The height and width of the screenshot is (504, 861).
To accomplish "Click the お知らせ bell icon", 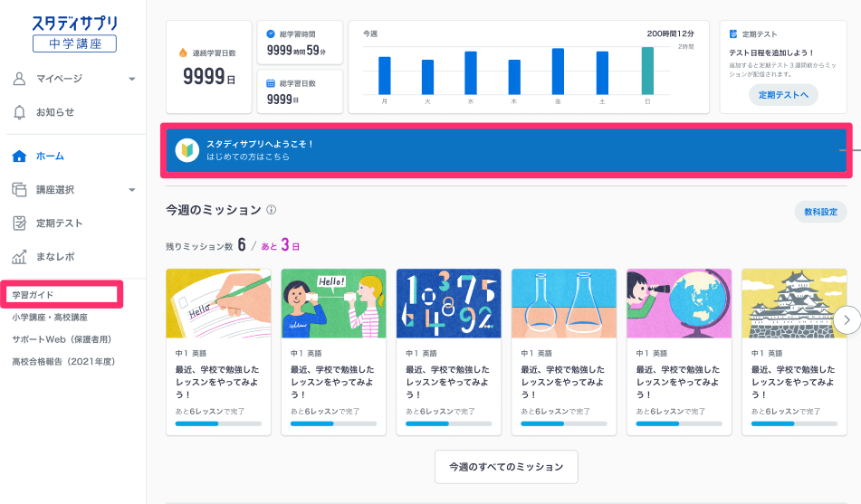I will click(x=19, y=112).
